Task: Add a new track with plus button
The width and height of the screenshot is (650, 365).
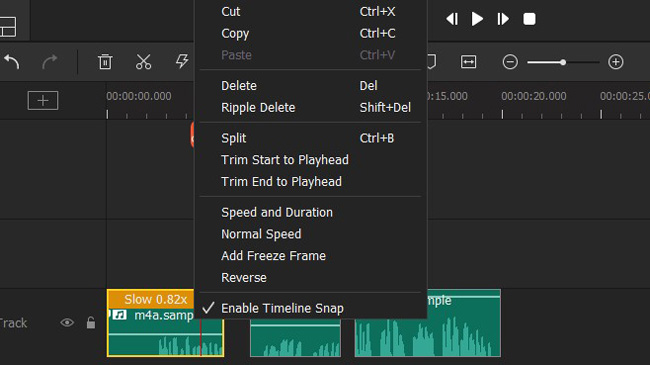Action: click(43, 100)
